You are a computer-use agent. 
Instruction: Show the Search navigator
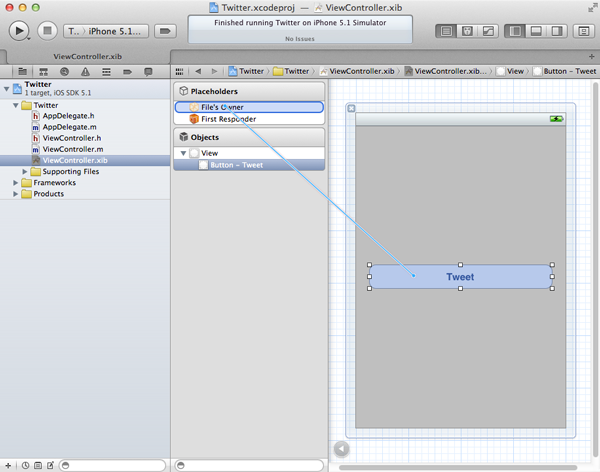pyautogui.click(x=64, y=72)
